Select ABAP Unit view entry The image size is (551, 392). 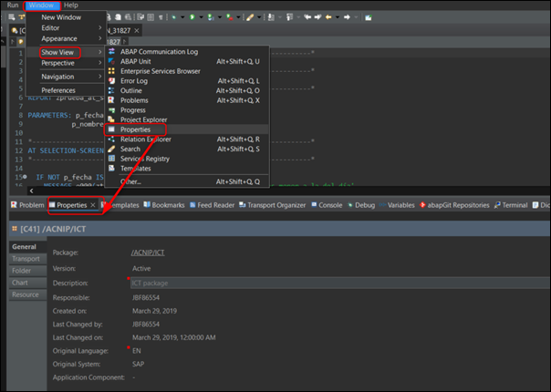point(187,61)
